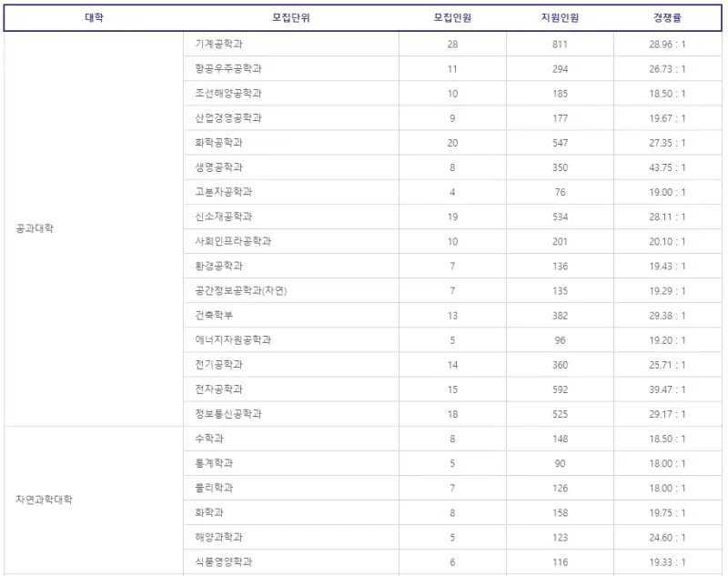Image resolution: width=728 pixels, height=576 pixels.
Task: Click applicant count 592 for 전자공학과
Action: point(560,389)
